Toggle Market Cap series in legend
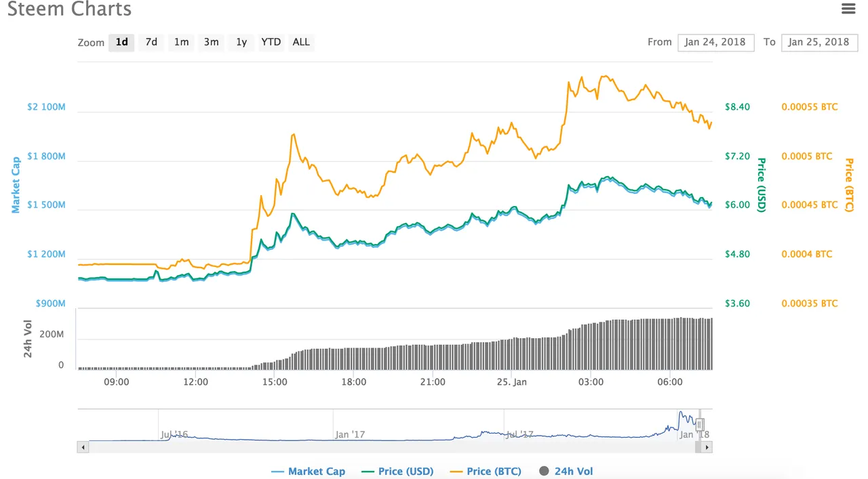Image resolution: width=868 pixels, height=479 pixels. click(308, 472)
